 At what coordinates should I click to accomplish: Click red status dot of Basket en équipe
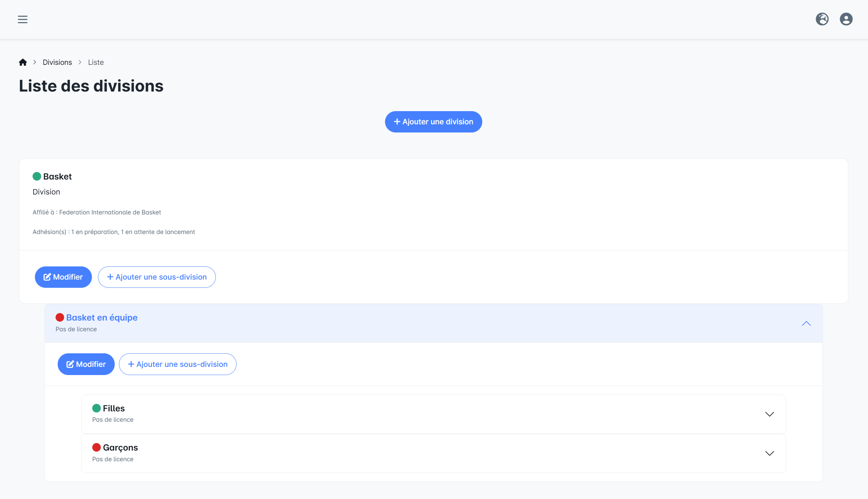[x=60, y=317]
